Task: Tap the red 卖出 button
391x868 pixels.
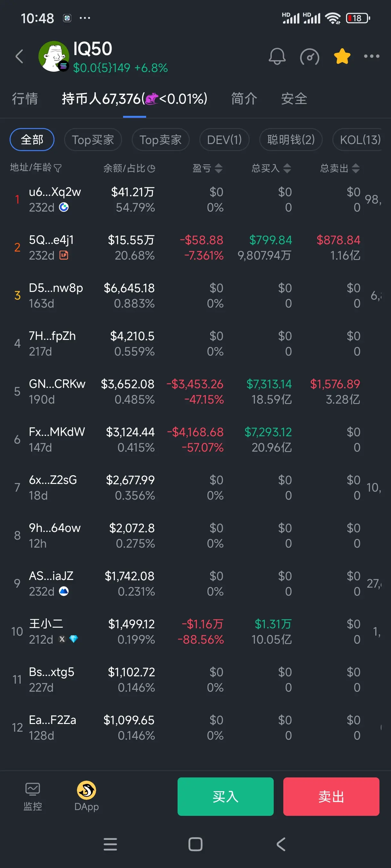Action: click(x=331, y=796)
